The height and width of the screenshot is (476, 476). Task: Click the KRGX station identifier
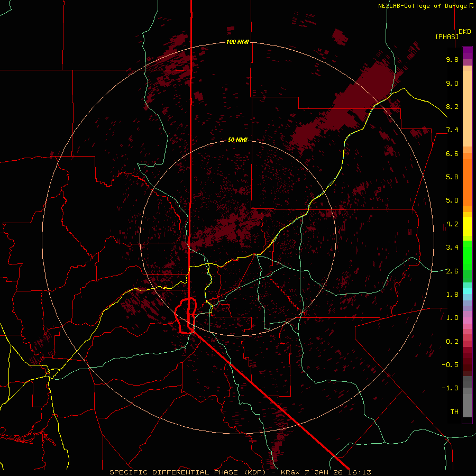[x=291, y=472]
